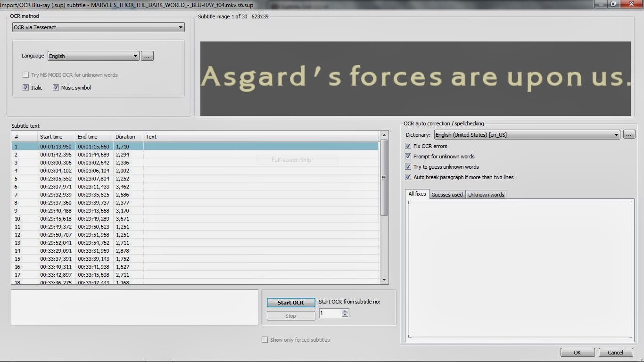The image size is (644, 362).
Task: Click the subtitle text edit box
Action: pyautogui.click(x=134, y=307)
